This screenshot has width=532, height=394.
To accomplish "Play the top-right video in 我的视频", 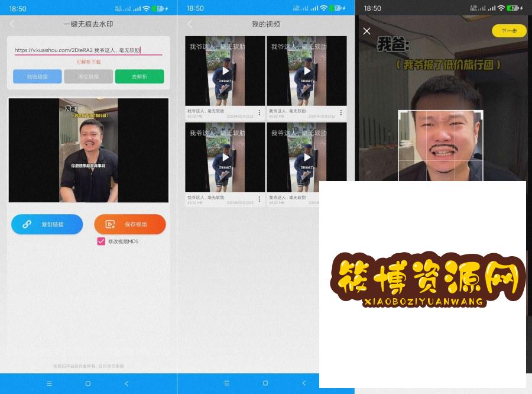I will pyautogui.click(x=307, y=71).
